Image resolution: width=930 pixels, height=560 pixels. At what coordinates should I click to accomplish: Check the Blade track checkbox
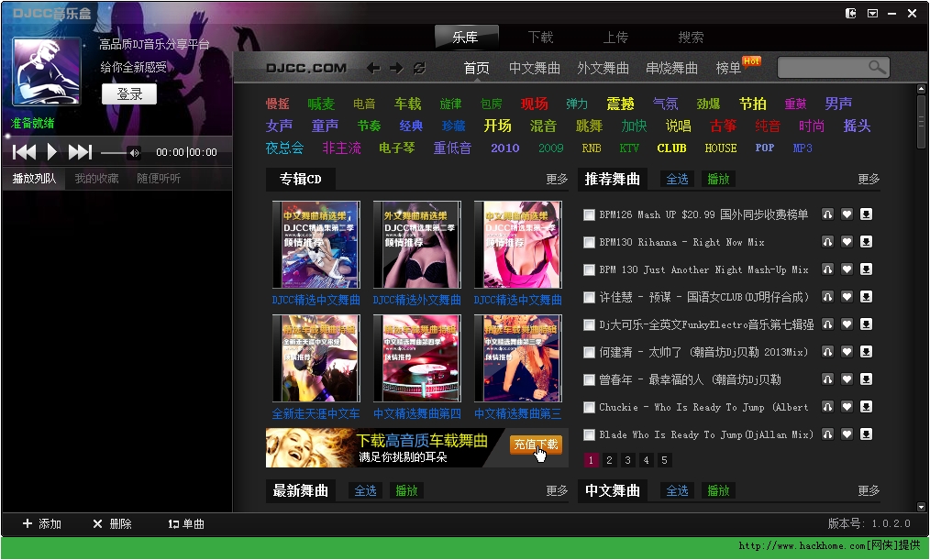[x=589, y=435]
